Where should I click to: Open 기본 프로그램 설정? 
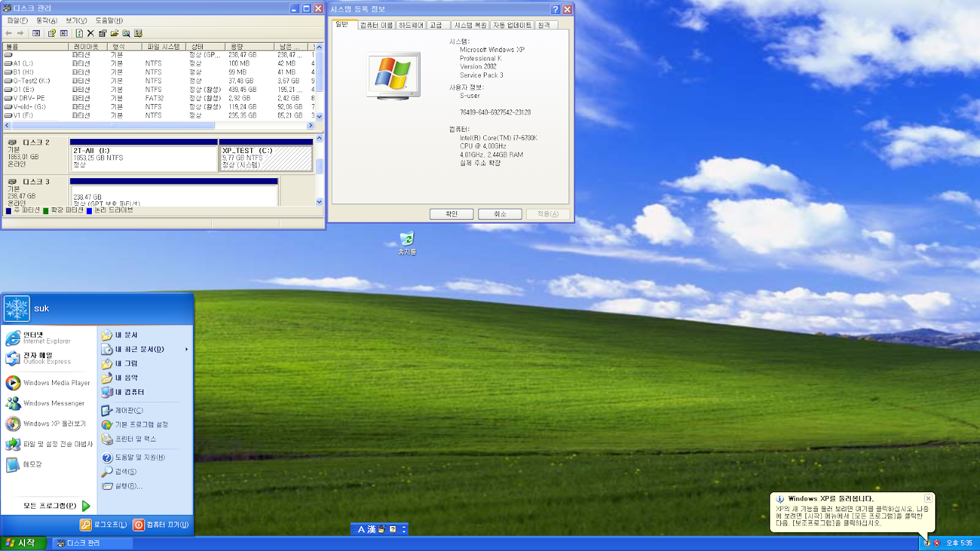click(135, 424)
